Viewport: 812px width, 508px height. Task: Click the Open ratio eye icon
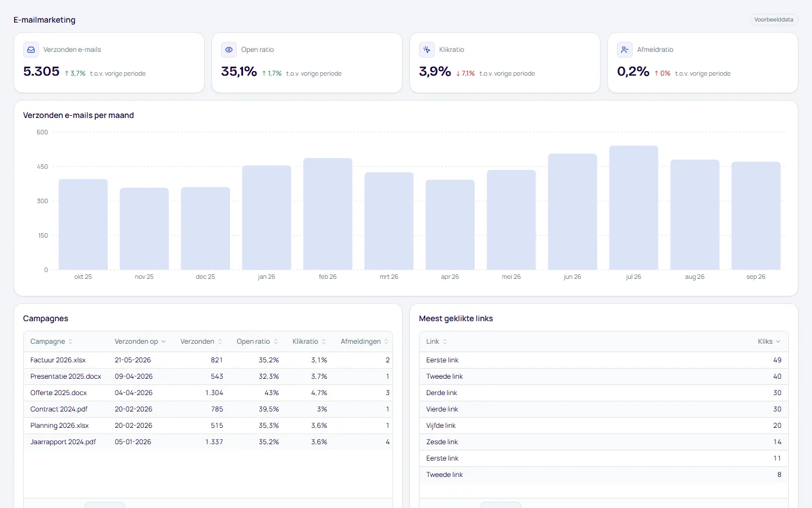(x=229, y=50)
